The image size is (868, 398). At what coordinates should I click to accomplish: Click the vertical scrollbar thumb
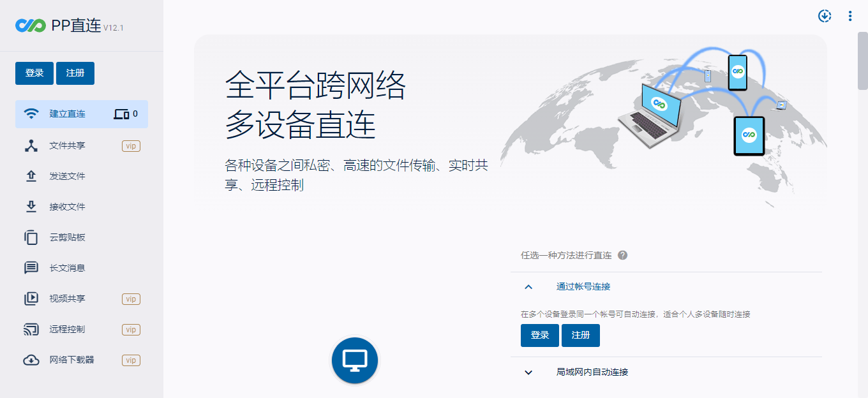click(x=862, y=61)
